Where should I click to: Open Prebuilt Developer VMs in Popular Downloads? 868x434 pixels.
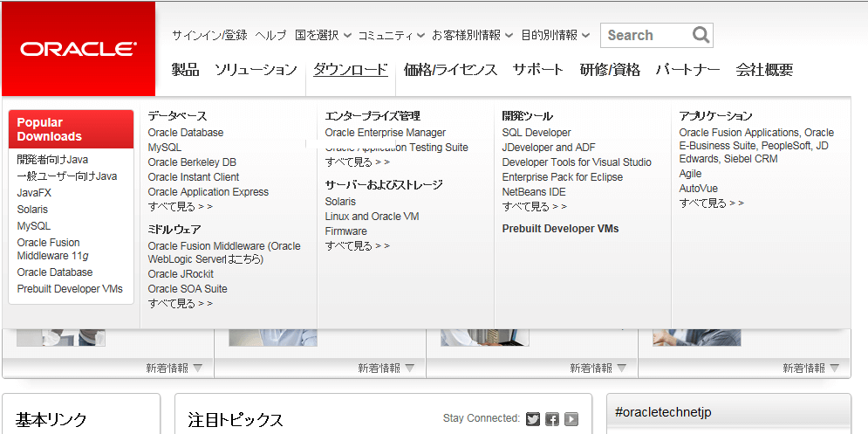click(70, 289)
